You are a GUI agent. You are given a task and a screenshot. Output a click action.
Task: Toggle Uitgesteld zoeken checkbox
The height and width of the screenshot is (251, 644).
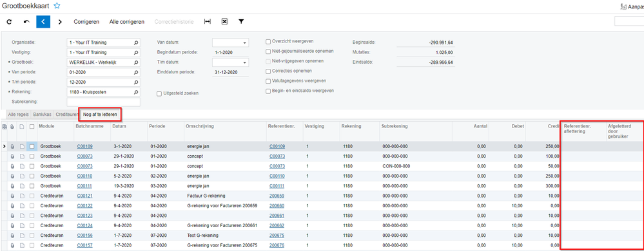[159, 93]
